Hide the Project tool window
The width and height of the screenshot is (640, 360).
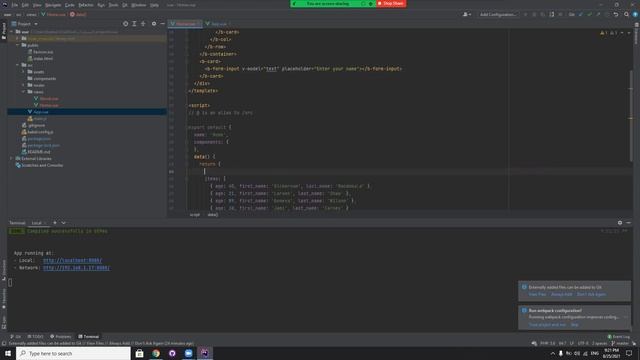[162, 24]
